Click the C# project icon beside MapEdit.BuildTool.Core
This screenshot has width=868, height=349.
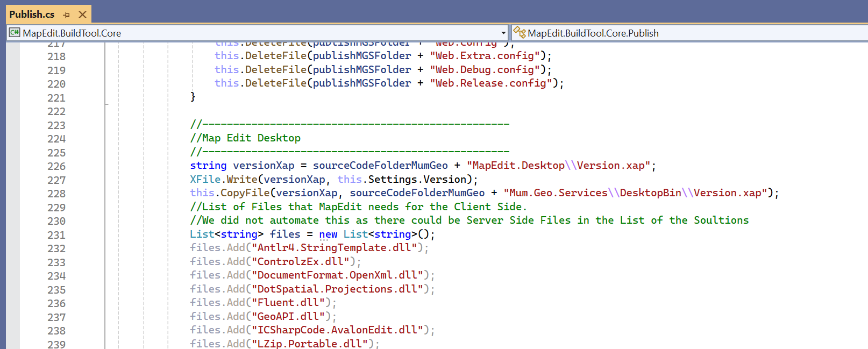click(x=15, y=33)
